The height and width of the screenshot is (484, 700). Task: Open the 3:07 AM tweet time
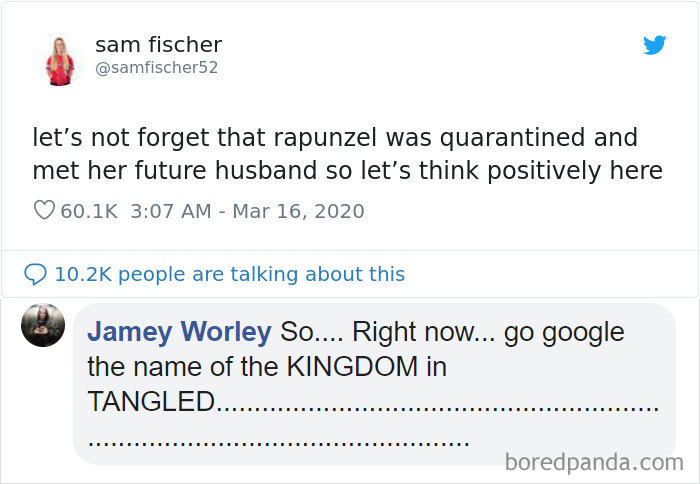pyautogui.click(x=170, y=211)
